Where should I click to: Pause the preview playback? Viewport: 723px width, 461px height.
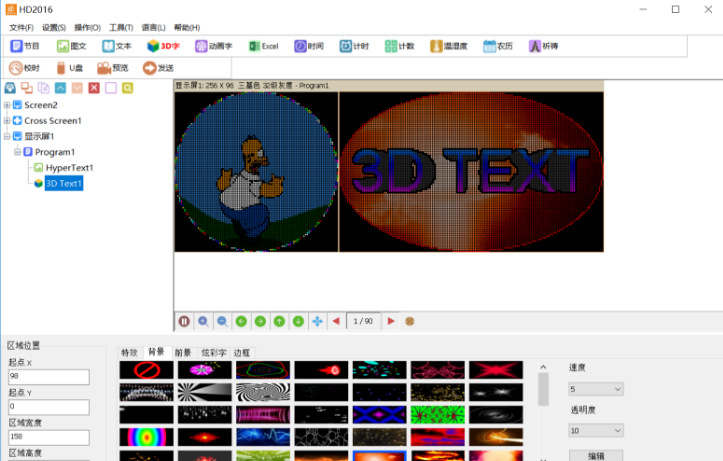184,321
